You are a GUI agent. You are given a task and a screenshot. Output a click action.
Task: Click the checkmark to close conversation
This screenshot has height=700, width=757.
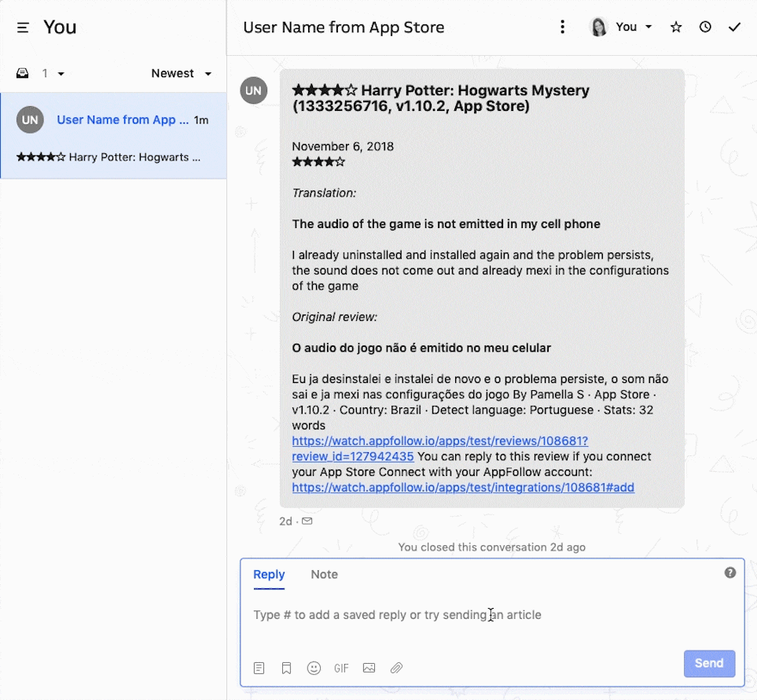click(734, 28)
